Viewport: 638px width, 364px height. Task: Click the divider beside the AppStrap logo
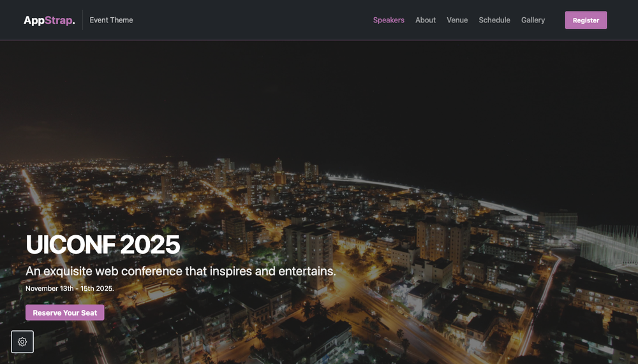[x=82, y=20]
